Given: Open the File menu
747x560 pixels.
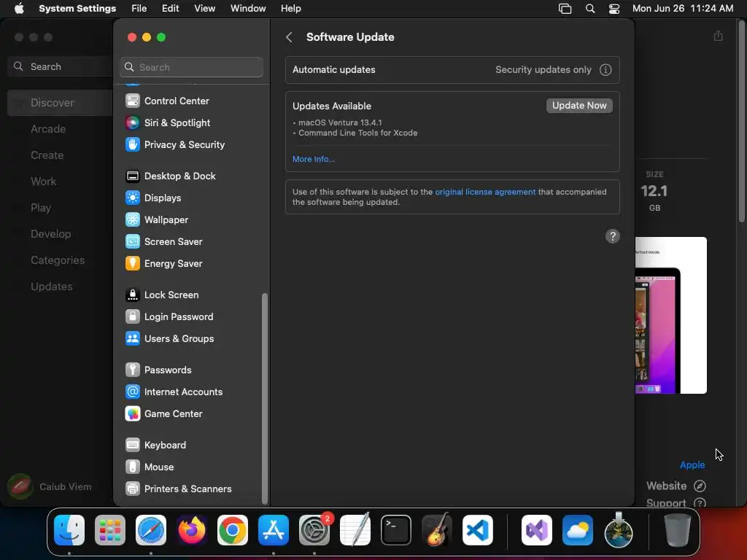Looking at the screenshot, I should point(139,9).
